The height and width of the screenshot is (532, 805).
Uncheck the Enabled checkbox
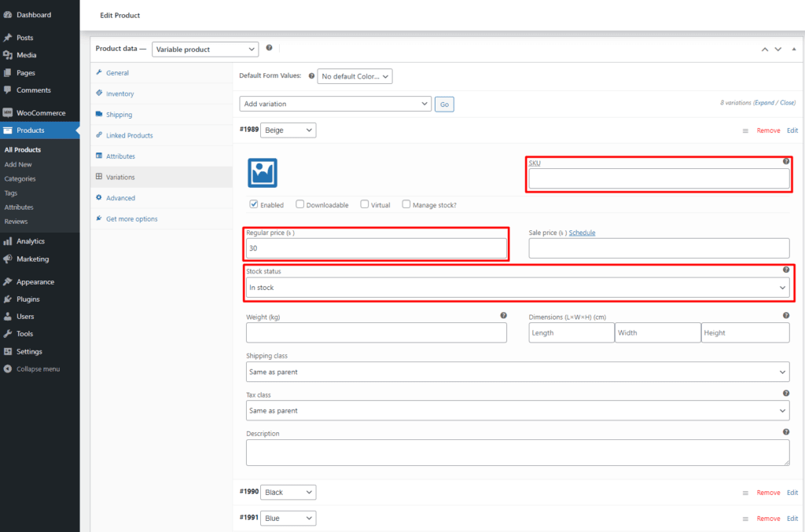coord(254,204)
